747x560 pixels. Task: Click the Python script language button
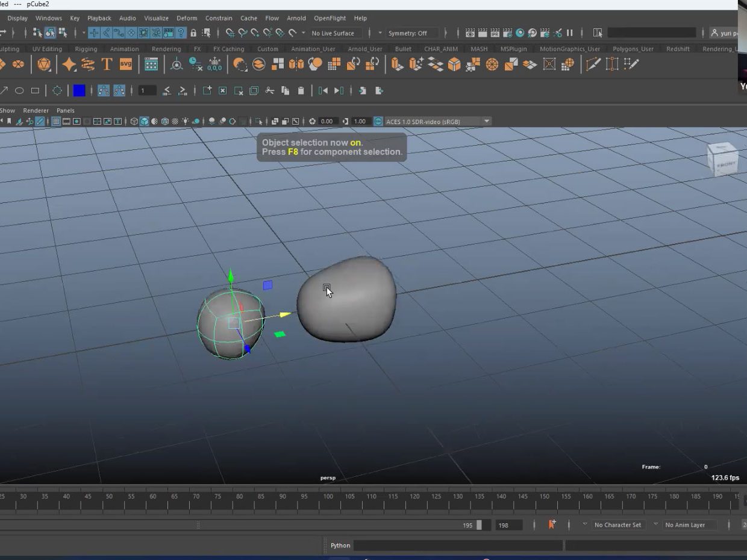[x=340, y=546]
